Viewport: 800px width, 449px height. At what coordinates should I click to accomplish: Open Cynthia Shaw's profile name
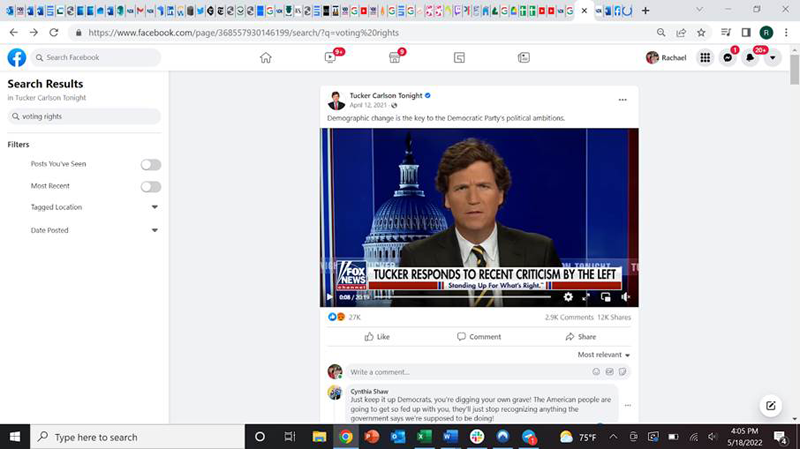369,391
